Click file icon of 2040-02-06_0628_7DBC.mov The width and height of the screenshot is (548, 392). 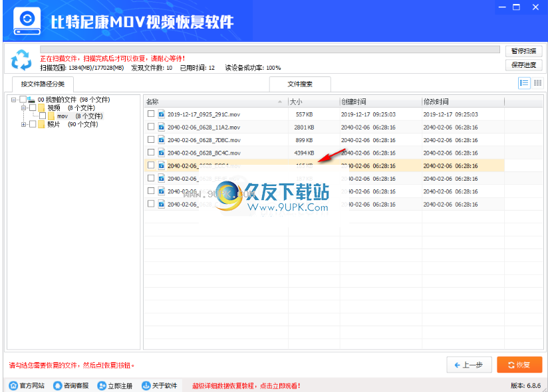pyautogui.click(x=161, y=140)
